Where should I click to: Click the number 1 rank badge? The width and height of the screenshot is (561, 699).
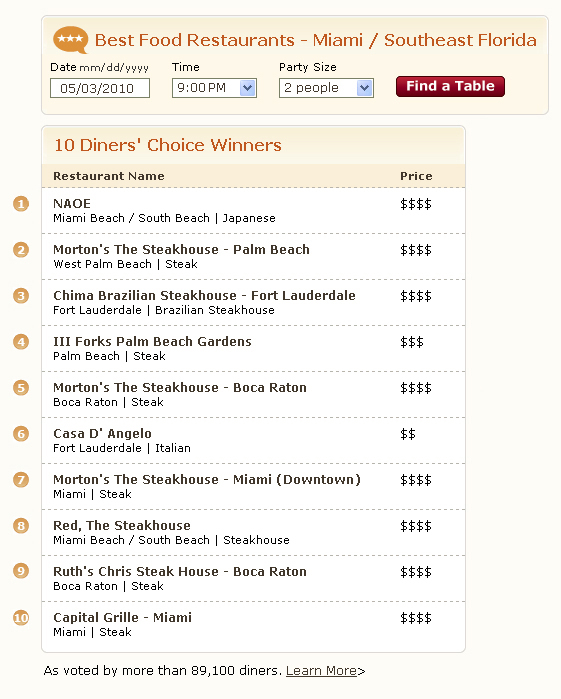click(21, 204)
